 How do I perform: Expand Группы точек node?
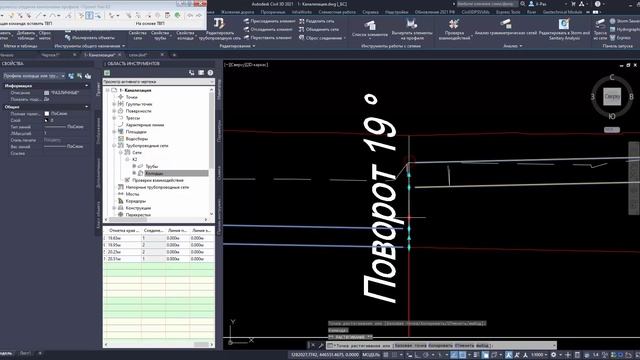tap(114, 104)
